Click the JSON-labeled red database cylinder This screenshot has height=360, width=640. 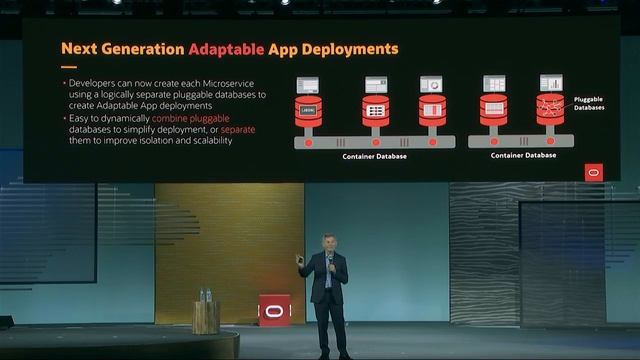pyautogui.click(x=308, y=111)
